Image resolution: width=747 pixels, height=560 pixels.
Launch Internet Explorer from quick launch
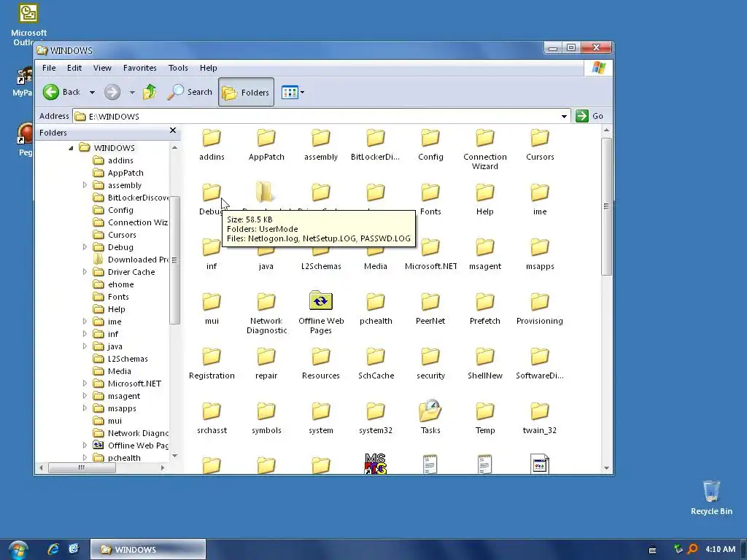tap(53, 549)
